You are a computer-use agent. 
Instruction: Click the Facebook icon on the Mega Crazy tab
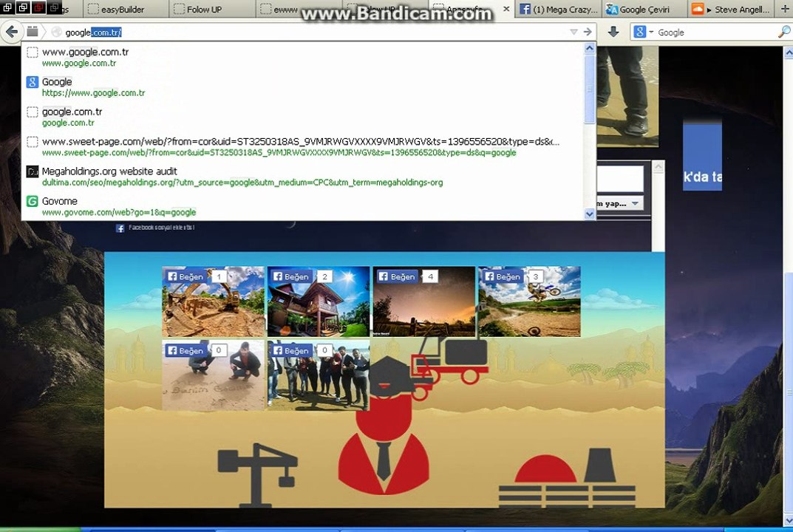pos(525,9)
